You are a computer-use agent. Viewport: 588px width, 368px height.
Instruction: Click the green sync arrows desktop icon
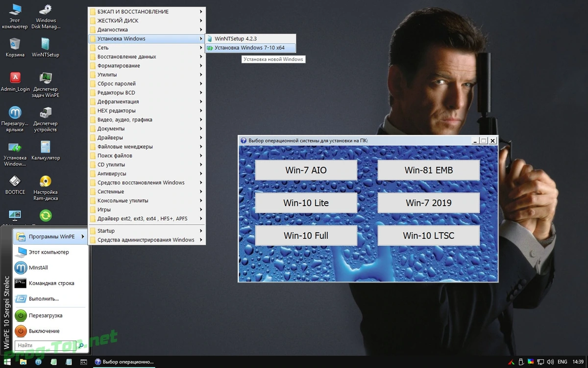[x=46, y=215]
